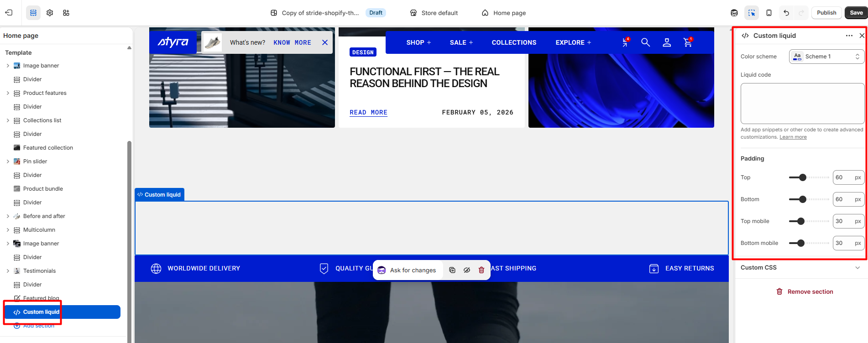Click the Liquid code text area
Image resolution: width=868 pixels, height=343 pixels.
click(x=802, y=104)
